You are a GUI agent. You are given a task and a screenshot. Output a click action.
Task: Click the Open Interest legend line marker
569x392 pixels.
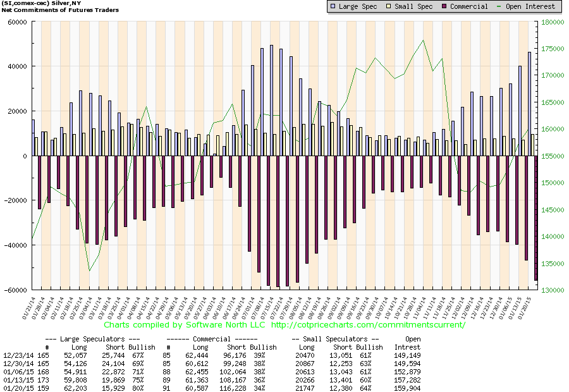point(499,6)
